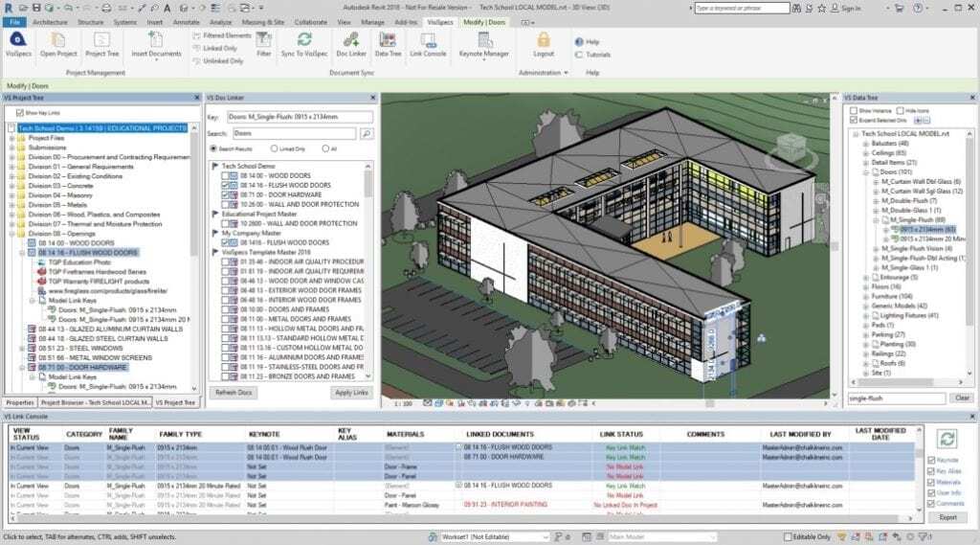The width and height of the screenshot is (980, 545).
Task: Expand the Ceilings (65) node
Action: [865, 152]
